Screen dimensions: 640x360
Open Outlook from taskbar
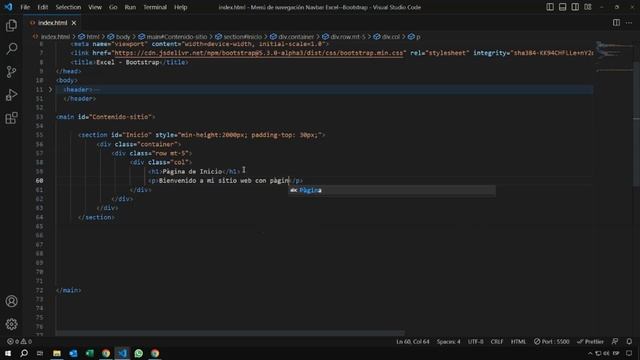[73, 353]
